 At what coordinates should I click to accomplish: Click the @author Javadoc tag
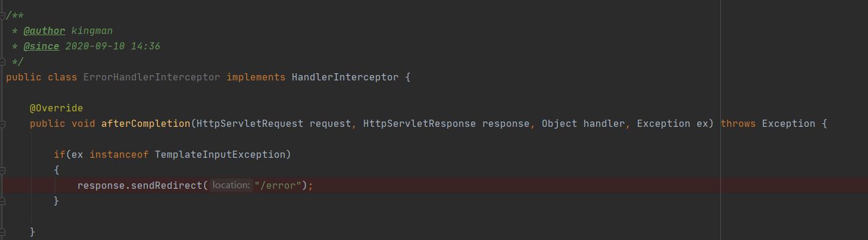coord(44,30)
